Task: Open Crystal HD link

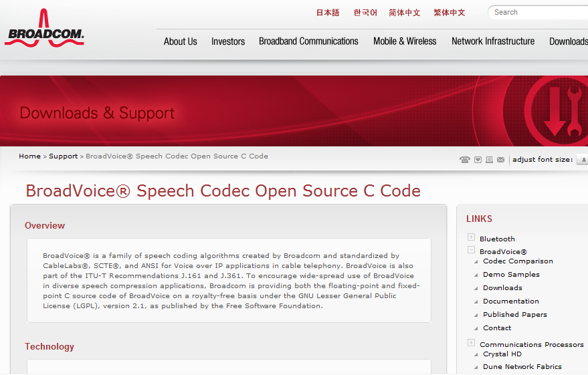Action: point(502,354)
